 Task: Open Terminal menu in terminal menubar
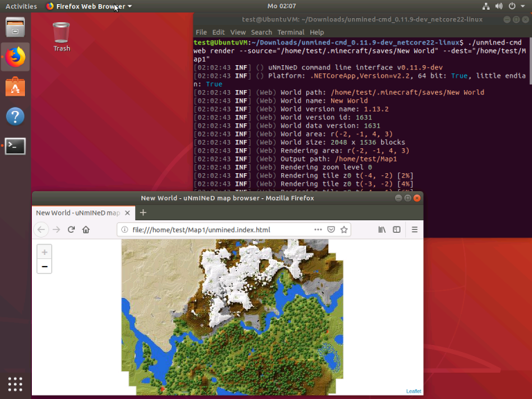tap(290, 32)
